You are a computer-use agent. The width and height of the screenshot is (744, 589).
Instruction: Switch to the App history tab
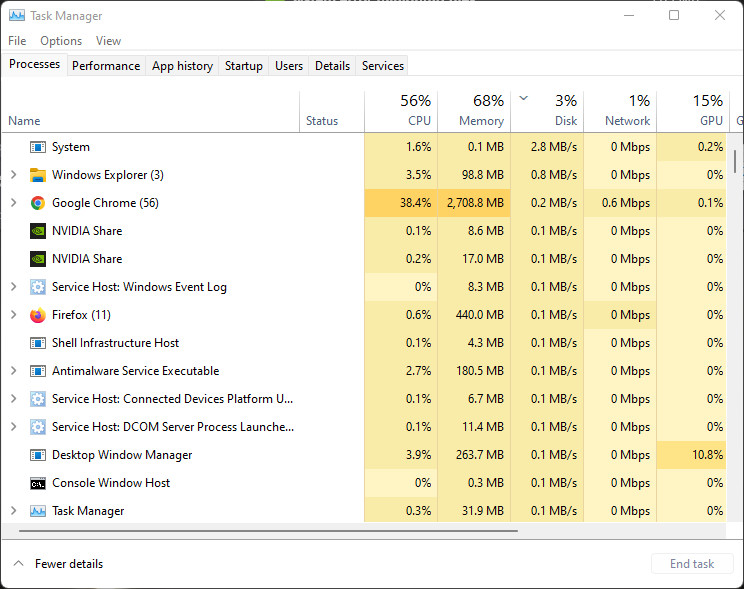(182, 65)
